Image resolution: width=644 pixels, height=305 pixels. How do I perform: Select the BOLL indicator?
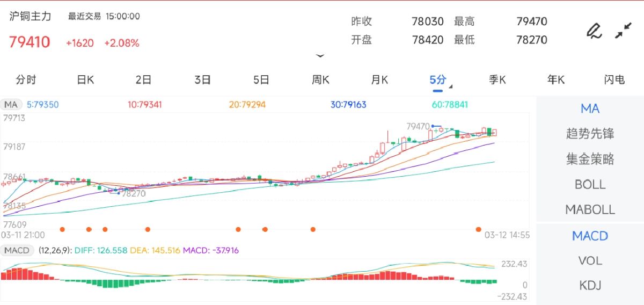click(590, 184)
